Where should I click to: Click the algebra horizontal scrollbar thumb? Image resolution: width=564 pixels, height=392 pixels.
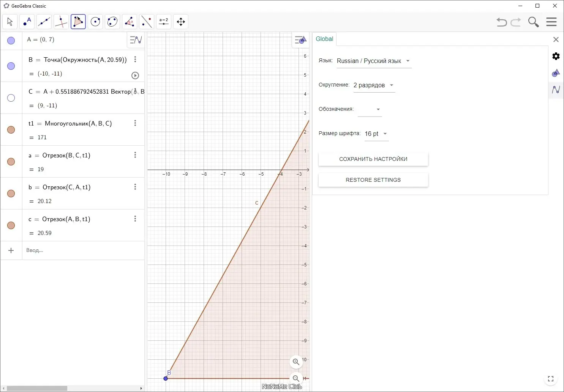[37, 388]
